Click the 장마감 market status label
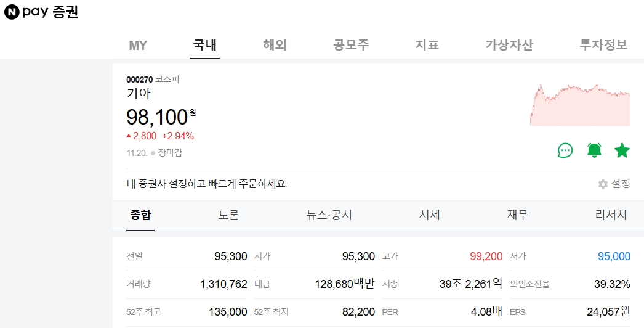 pyautogui.click(x=170, y=153)
